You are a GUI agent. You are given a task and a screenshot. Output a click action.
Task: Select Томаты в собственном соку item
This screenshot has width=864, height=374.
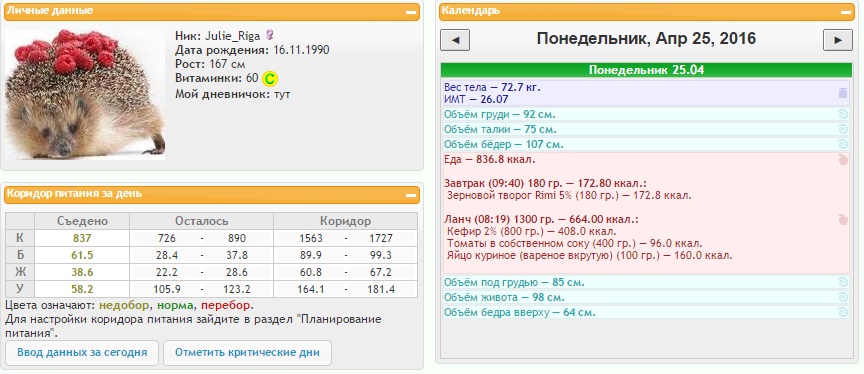tap(575, 243)
